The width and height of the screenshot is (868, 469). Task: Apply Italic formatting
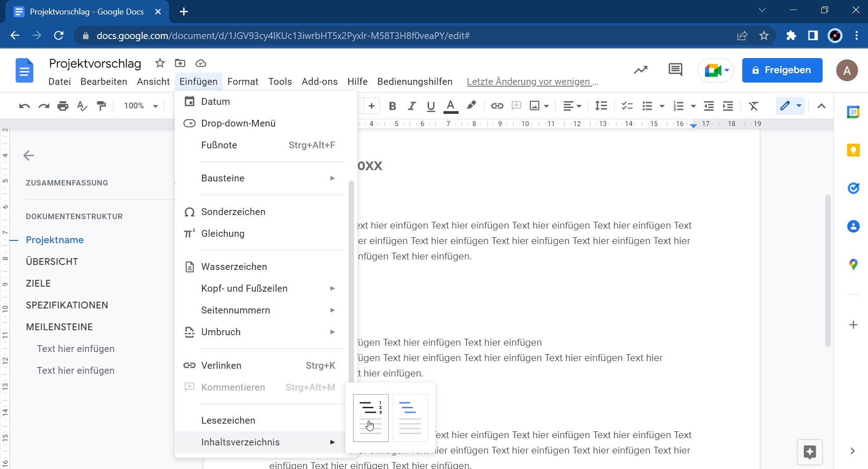point(412,106)
